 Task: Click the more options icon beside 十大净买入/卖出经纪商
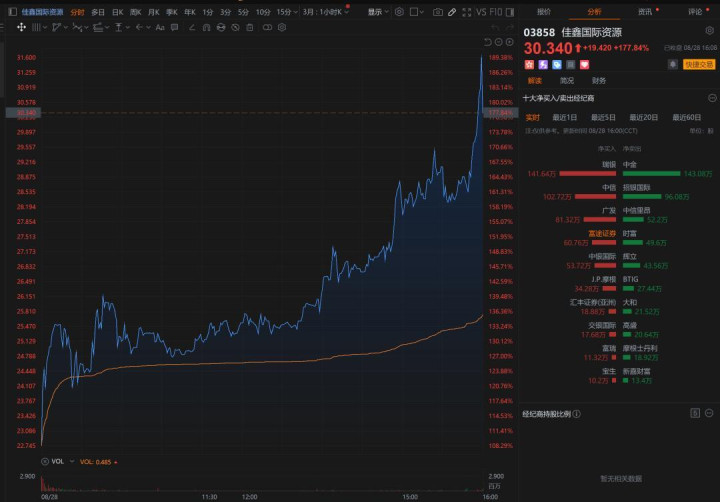[x=711, y=98]
